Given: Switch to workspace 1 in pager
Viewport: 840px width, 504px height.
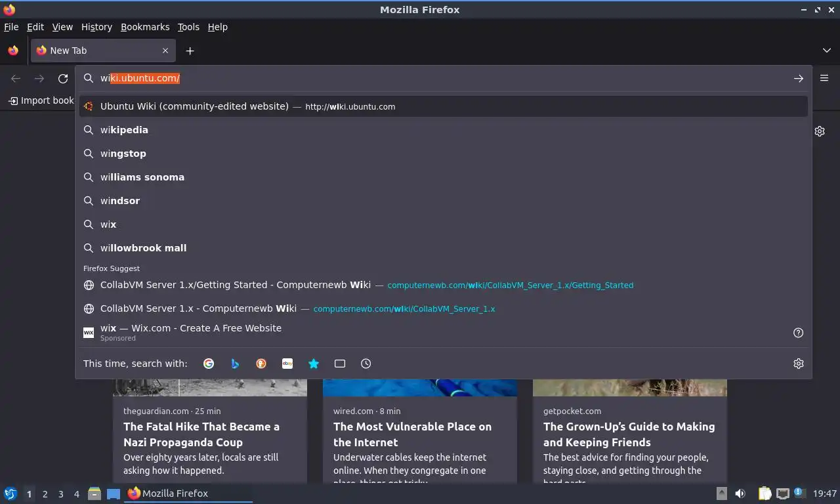Looking at the screenshot, I should click(29, 494).
